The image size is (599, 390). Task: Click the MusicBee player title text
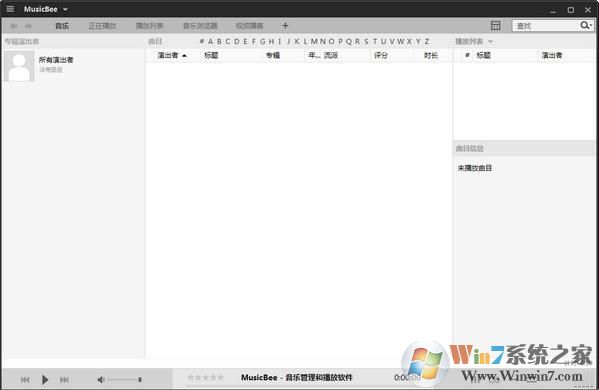[296, 377]
